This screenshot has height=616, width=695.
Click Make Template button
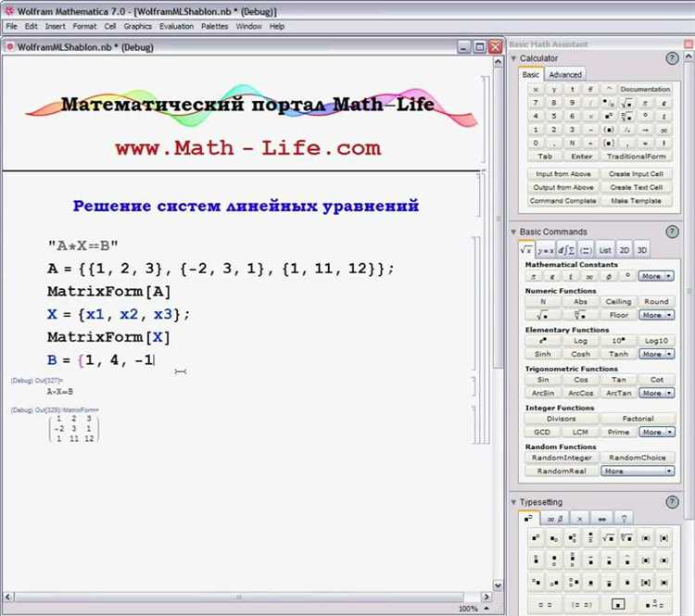pyautogui.click(x=636, y=201)
